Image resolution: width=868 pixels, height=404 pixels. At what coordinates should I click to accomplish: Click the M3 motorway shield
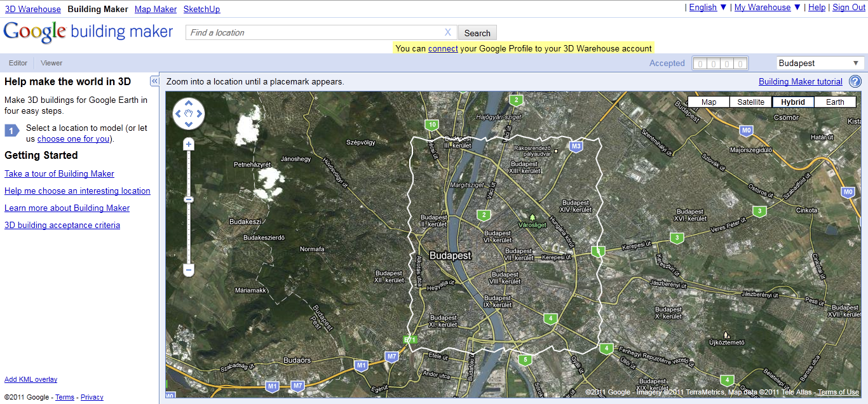tap(576, 146)
